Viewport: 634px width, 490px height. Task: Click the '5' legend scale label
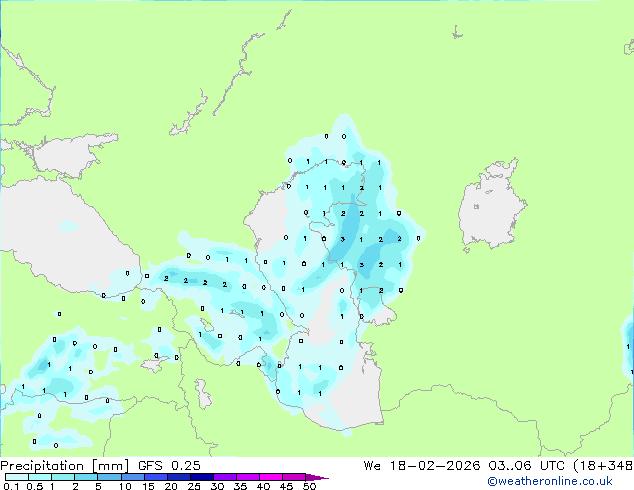pyautogui.click(x=98, y=486)
